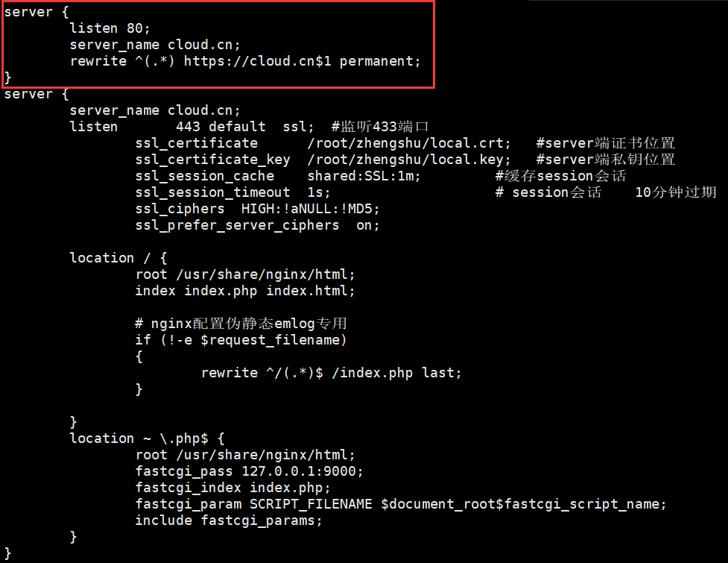
Task: Click the 'listen 80;' line
Action: tap(110, 28)
